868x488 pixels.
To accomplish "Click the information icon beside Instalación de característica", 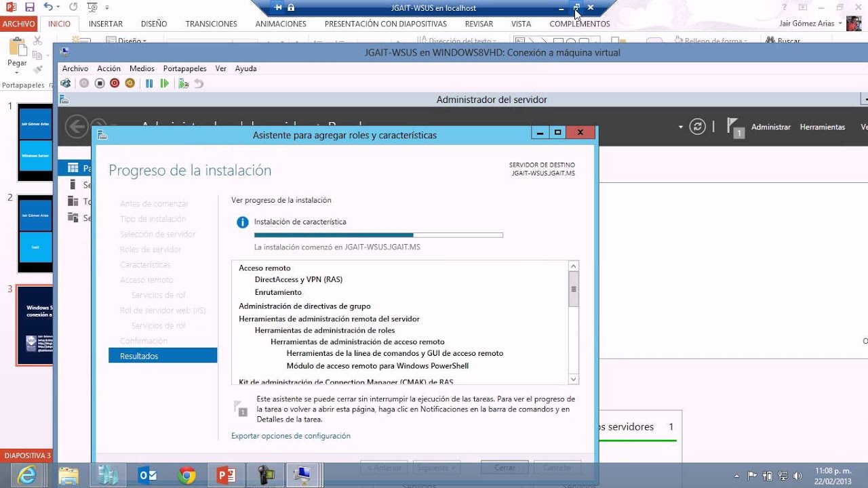I will (242, 222).
